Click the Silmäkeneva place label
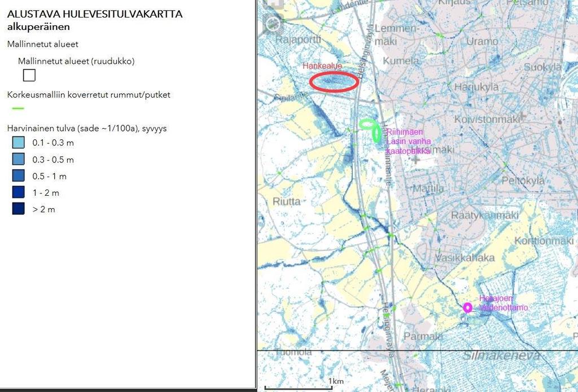578x392 pixels. coord(501,355)
